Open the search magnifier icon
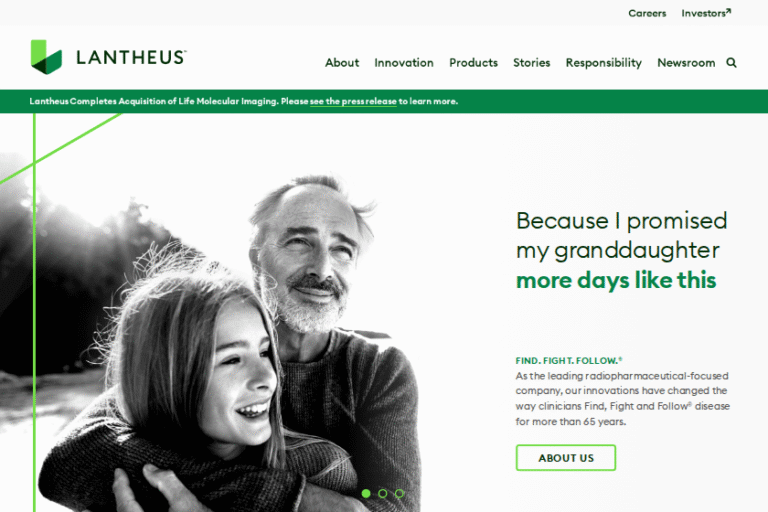 pyautogui.click(x=731, y=63)
